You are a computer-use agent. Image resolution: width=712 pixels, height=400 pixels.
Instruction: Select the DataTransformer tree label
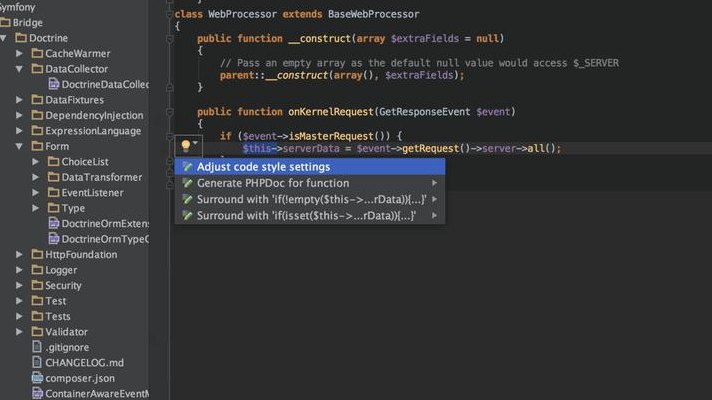pyautogui.click(x=102, y=177)
